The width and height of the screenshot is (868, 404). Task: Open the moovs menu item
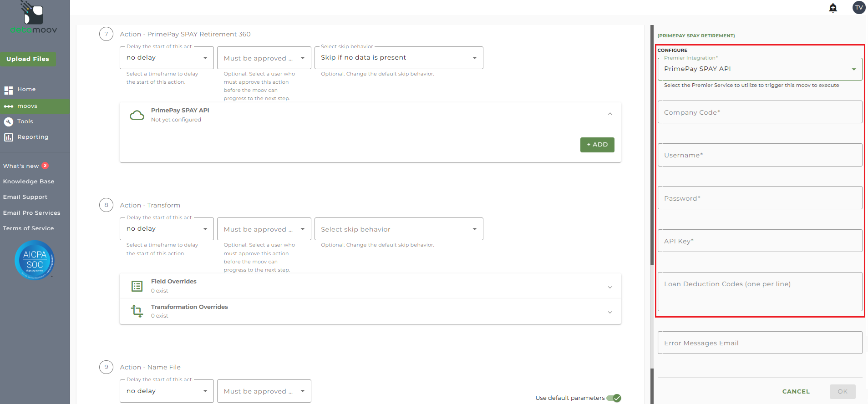tap(27, 106)
